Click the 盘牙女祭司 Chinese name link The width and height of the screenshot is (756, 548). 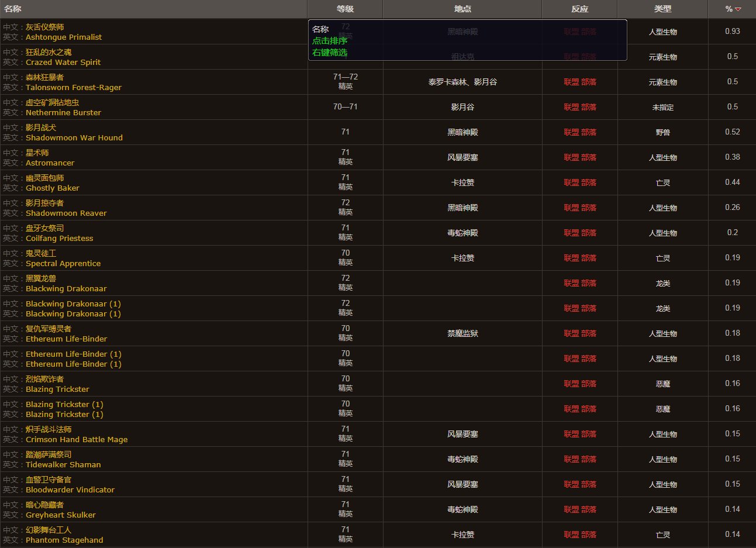(x=44, y=228)
